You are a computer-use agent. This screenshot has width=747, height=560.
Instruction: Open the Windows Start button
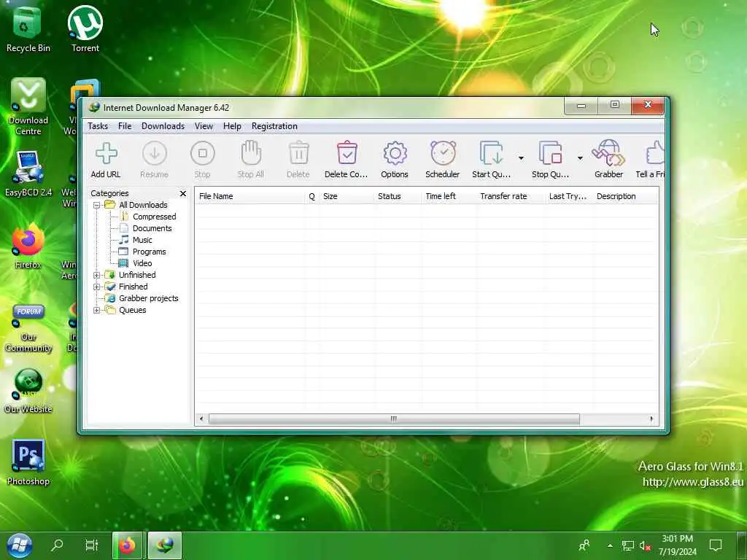coord(19,545)
